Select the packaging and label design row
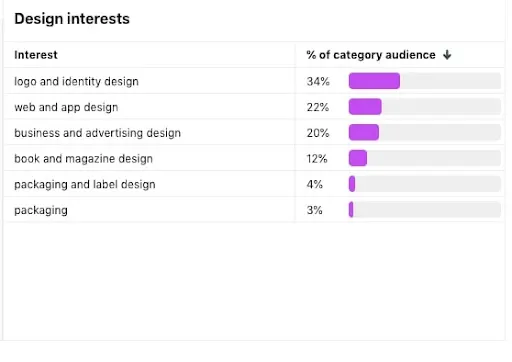The height and width of the screenshot is (362, 512). click(254, 184)
